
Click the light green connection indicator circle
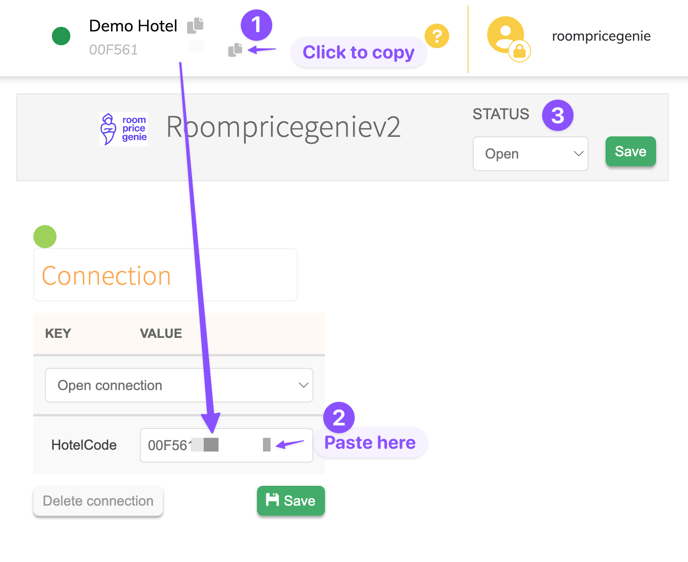[45, 237]
